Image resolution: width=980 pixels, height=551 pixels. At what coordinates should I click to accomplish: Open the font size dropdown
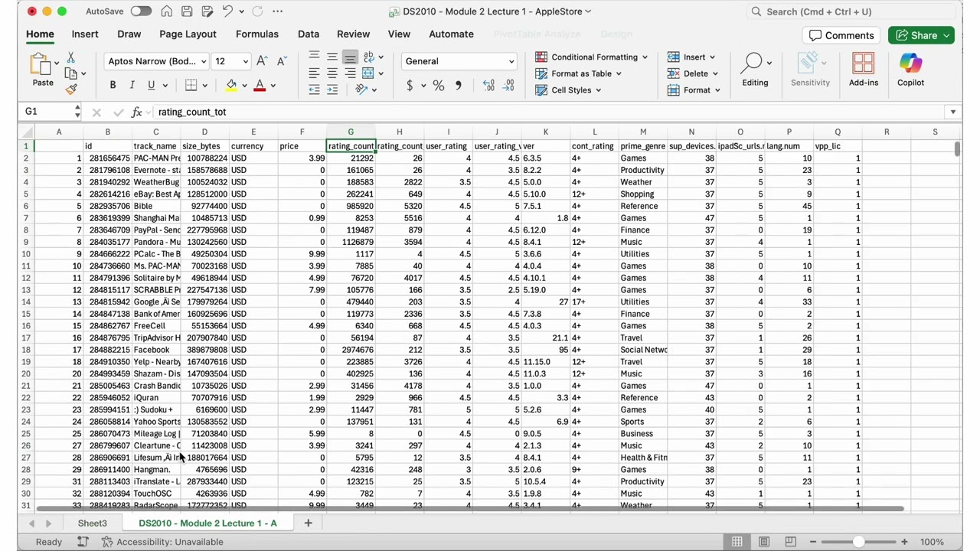[245, 61]
